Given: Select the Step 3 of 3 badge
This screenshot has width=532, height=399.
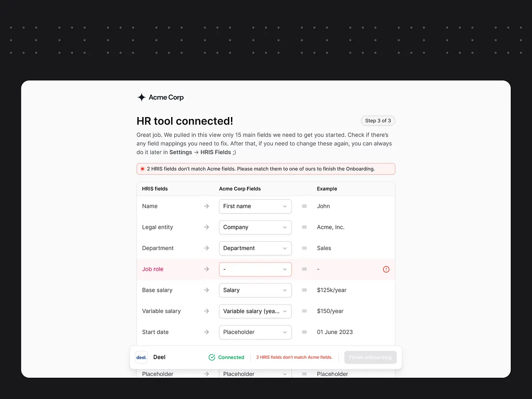Looking at the screenshot, I should click(x=378, y=121).
